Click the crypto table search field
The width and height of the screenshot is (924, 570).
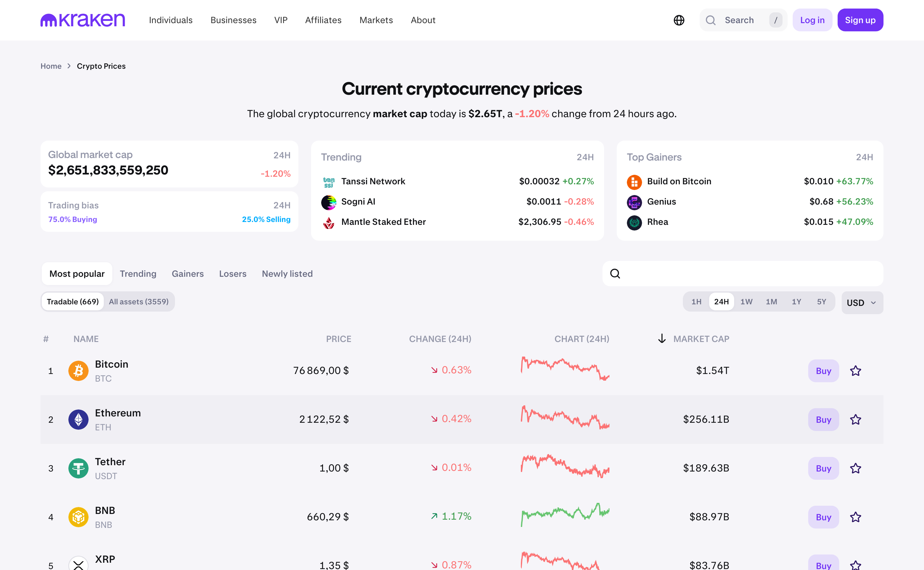743,274
